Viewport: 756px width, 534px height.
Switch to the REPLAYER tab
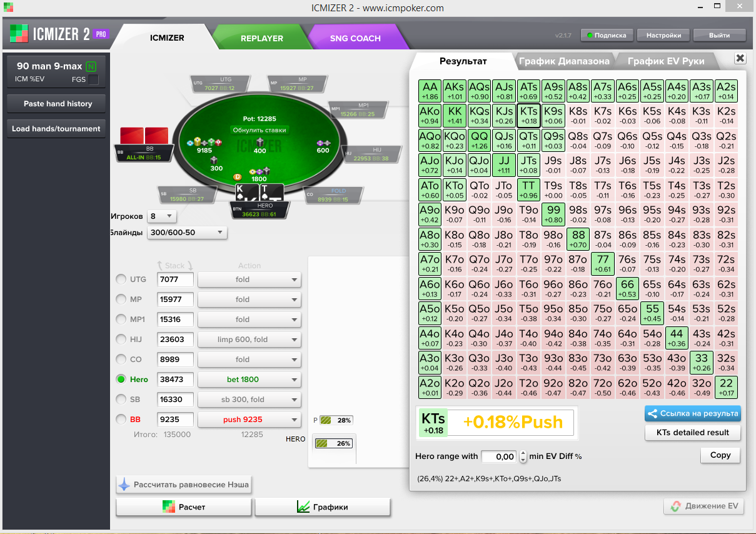pyautogui.click(x=262, y=38)
